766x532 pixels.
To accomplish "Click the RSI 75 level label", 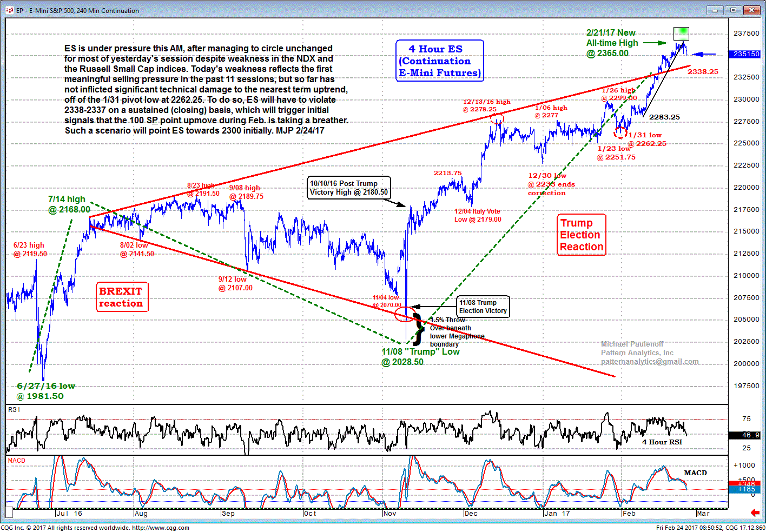I will point(747,418).
